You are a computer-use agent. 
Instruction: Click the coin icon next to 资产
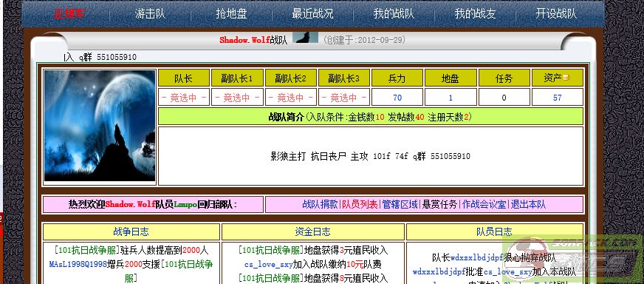(566, 78)
